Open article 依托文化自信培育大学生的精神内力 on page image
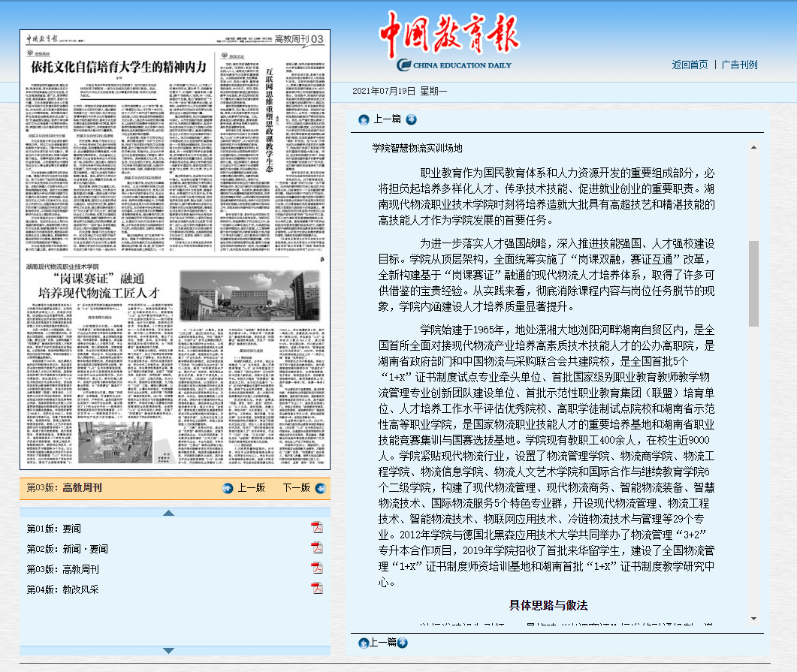 [119, 67]
